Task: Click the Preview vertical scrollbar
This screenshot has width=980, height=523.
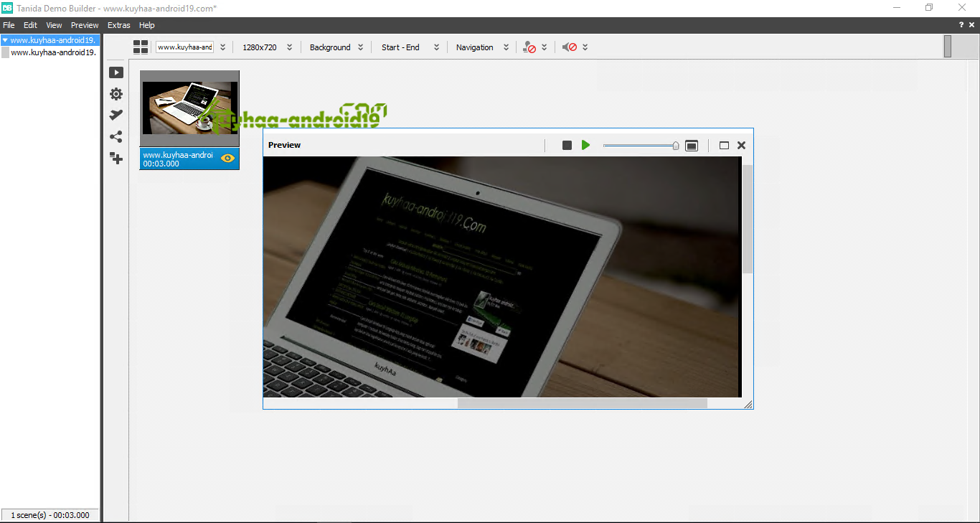Action: 748,219
